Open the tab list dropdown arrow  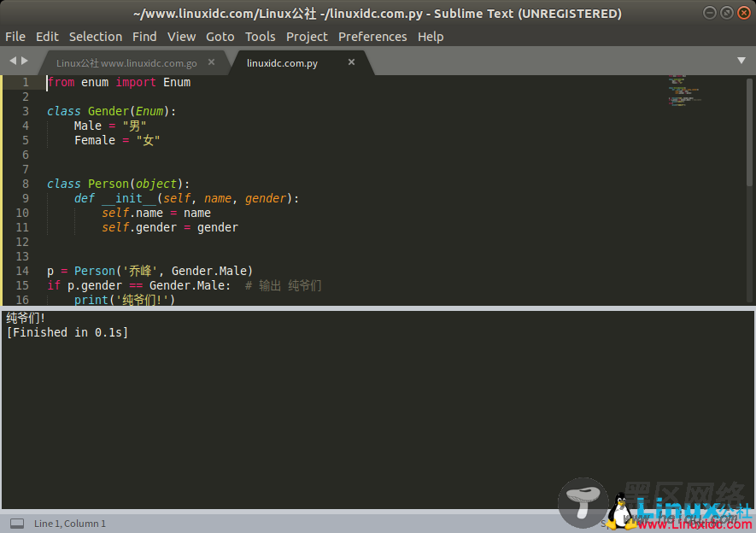(741, 61)
